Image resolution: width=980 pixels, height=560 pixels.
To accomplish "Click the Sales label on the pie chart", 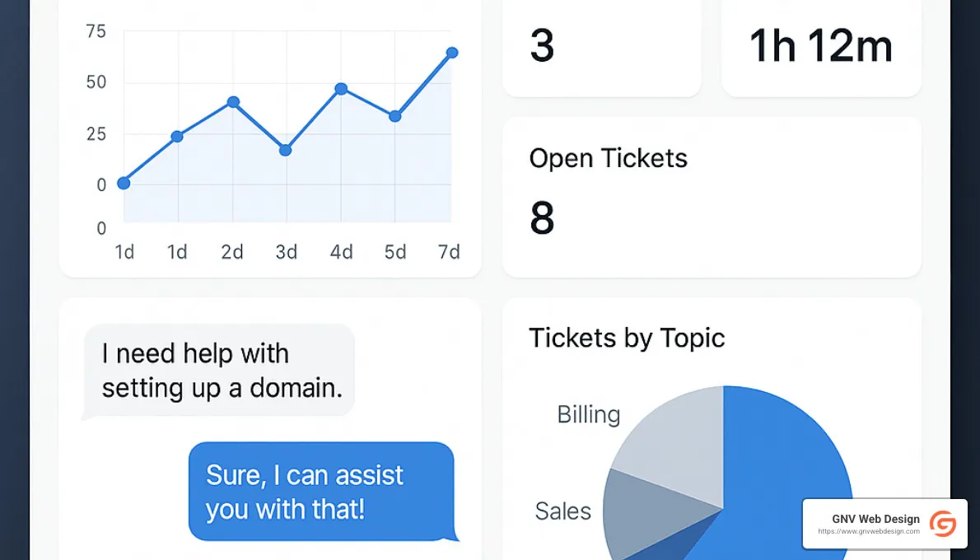I will pyautogui.click(x=563, y=511).
